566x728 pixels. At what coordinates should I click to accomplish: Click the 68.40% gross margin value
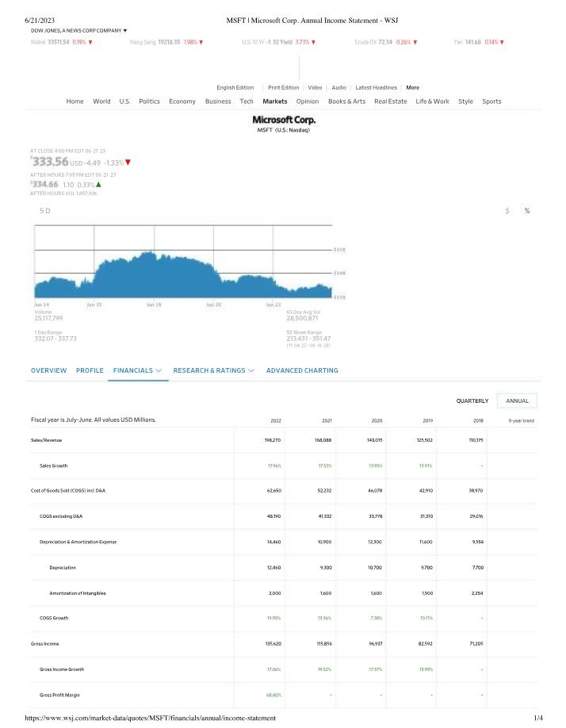[x=274, y=695]
